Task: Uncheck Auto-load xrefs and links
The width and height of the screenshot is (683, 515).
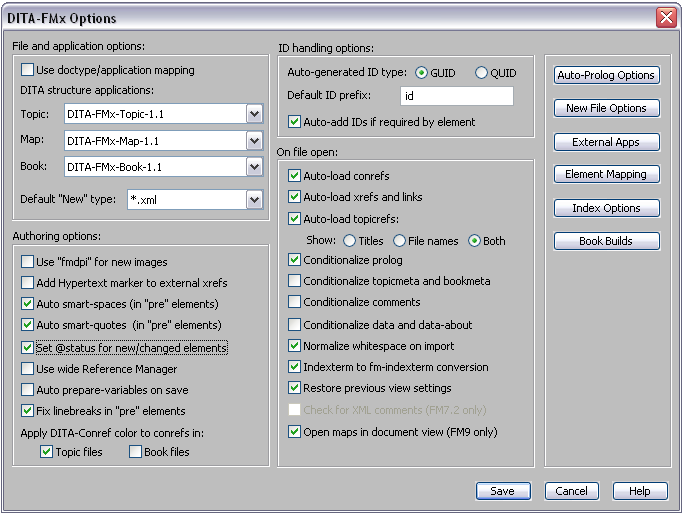Action: (x=294, y=197)
